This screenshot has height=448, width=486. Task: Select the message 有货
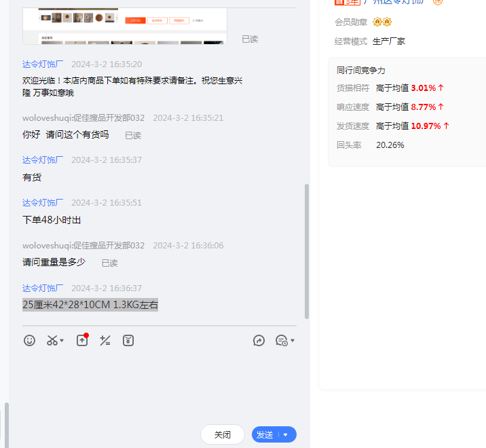click(32, 177)
